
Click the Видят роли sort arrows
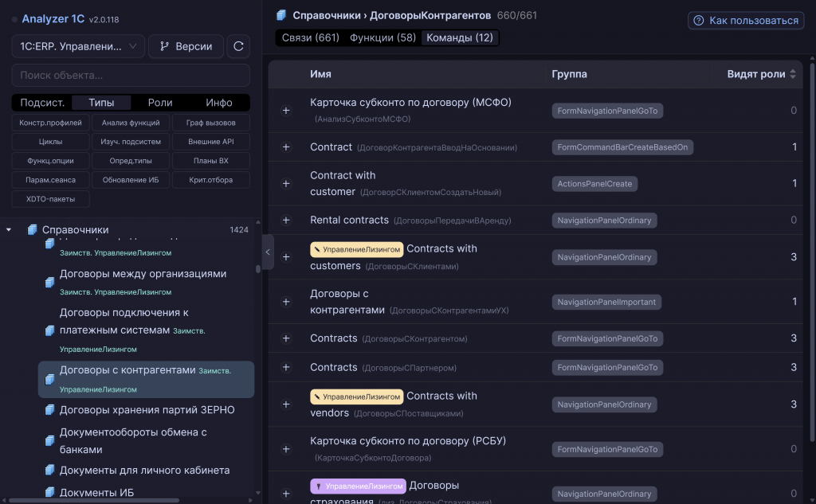point(793,74)
